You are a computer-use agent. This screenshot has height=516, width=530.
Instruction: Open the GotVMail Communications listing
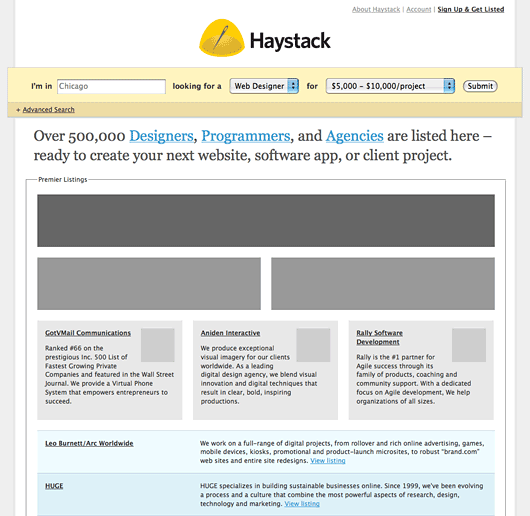point(88,333)
